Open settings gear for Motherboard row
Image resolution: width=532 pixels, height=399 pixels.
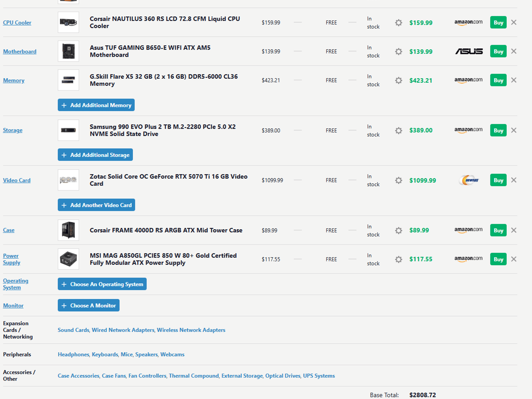point(398,51)
